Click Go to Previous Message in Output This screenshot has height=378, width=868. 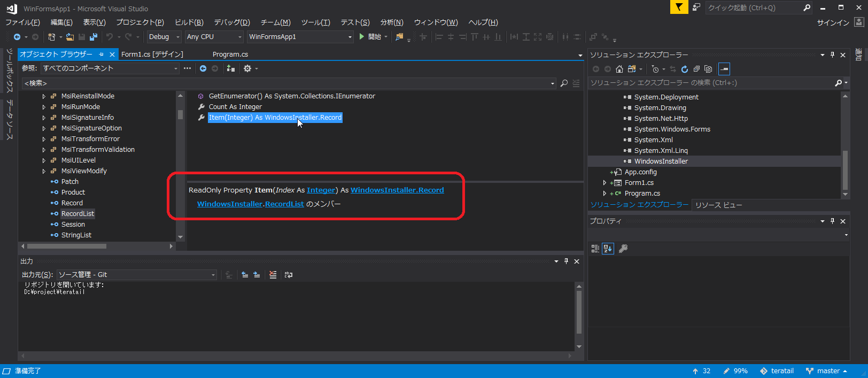(245, 275)
